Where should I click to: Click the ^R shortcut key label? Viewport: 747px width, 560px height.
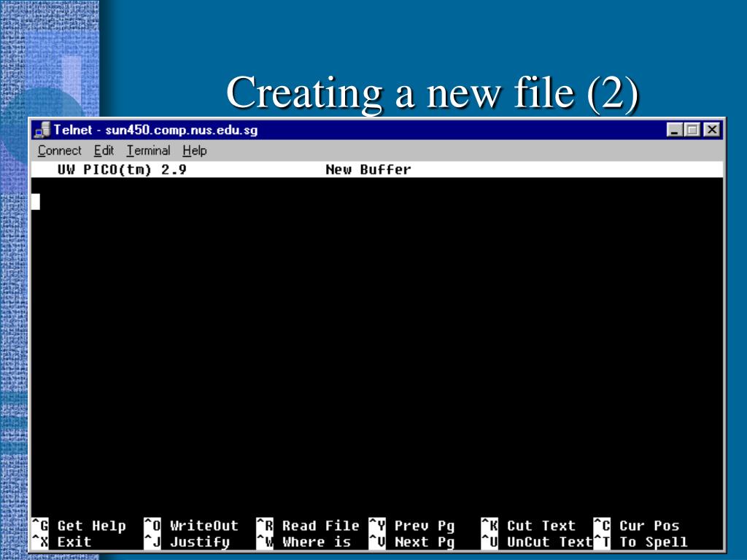(x=265, y=525)
